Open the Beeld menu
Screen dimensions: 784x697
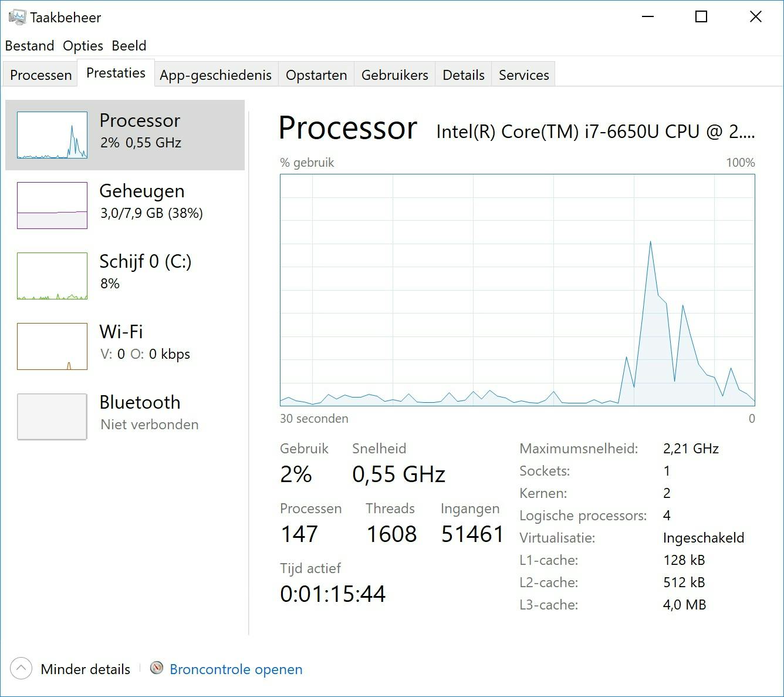point(129,46)
